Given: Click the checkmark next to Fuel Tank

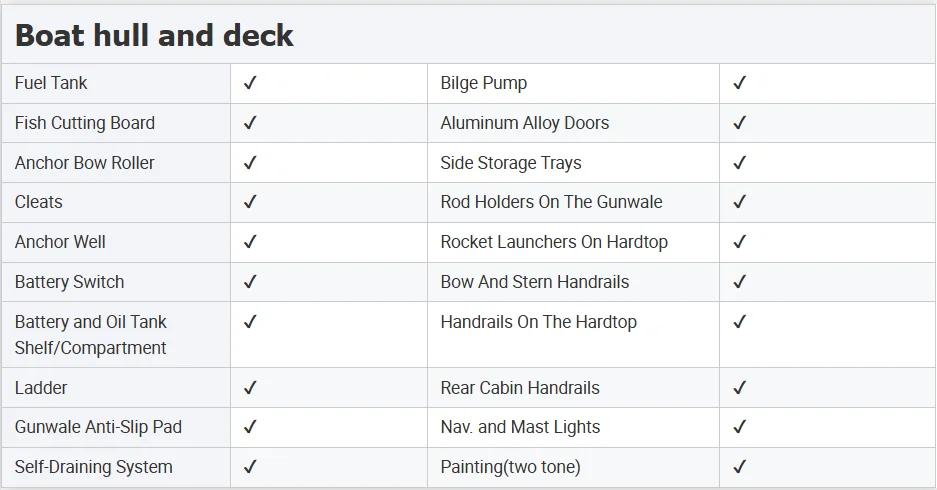Looking at the screenshot, I should coord(250,83).
